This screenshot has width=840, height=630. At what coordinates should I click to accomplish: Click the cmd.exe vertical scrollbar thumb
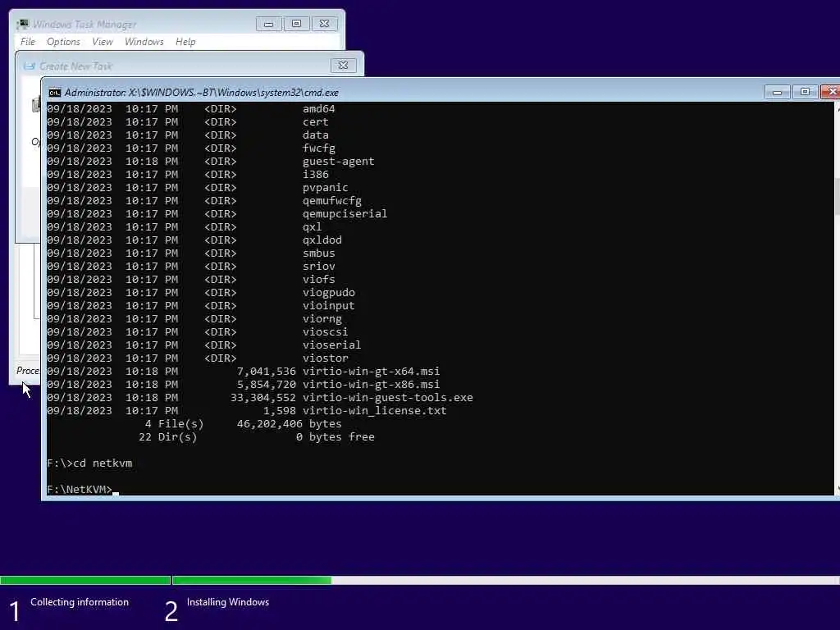[837, 195]
